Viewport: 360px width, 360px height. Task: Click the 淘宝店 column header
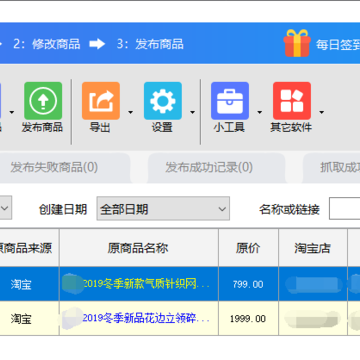coord(313,248)
